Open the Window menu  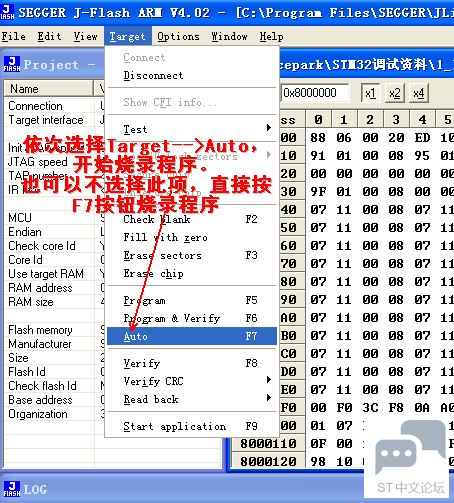(229, 36)
